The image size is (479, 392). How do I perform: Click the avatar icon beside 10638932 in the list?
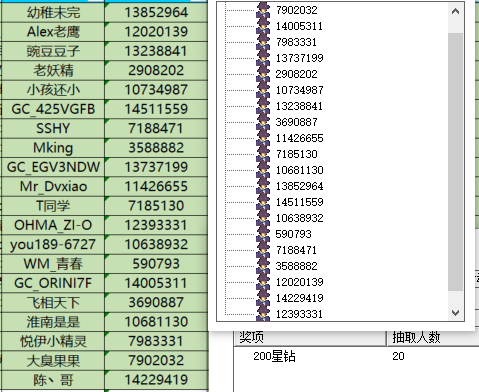(x=263, y=218)
